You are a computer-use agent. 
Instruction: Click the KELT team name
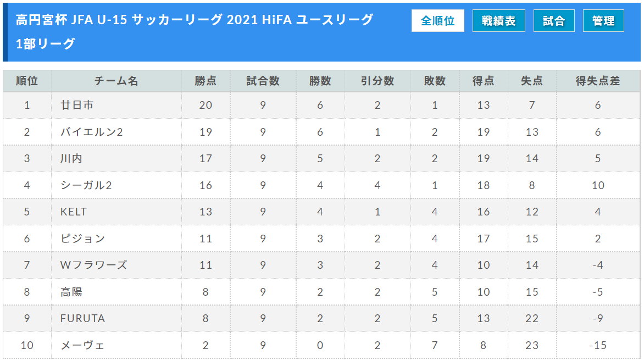(x=74, y=212)
